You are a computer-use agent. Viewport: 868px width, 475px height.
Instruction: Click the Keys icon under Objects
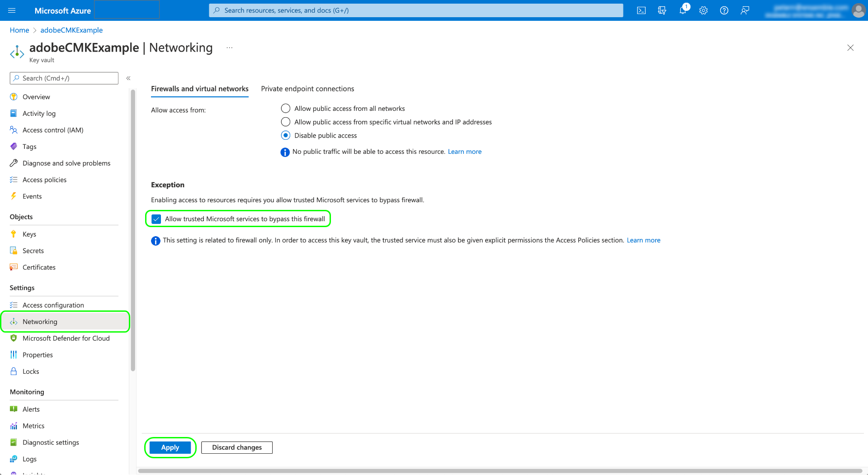[14, 234]
